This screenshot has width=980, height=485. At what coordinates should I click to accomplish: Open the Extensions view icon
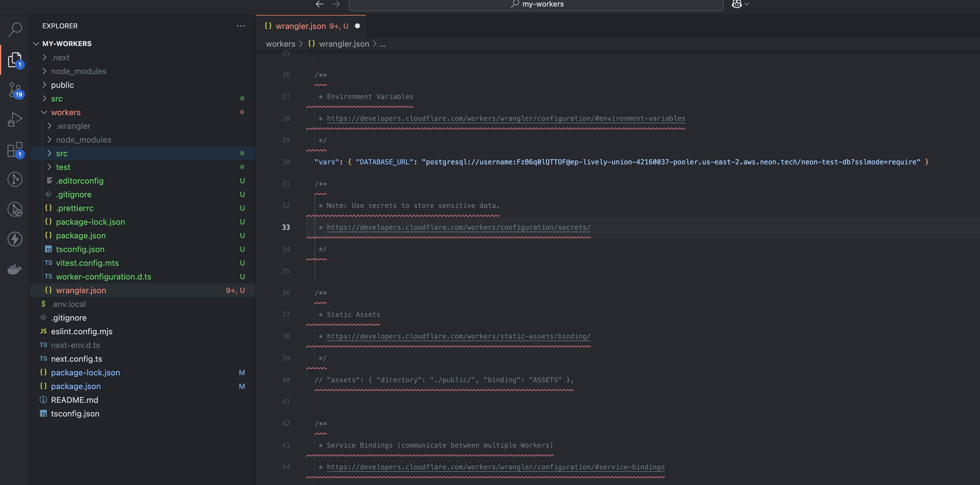[15, 149]
